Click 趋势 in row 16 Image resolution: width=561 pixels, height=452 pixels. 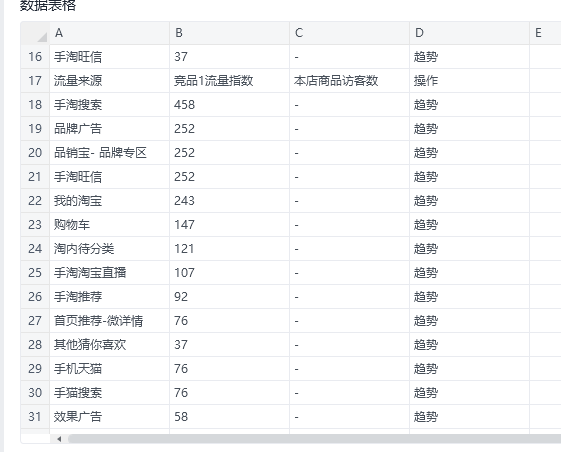click(426, 57)
